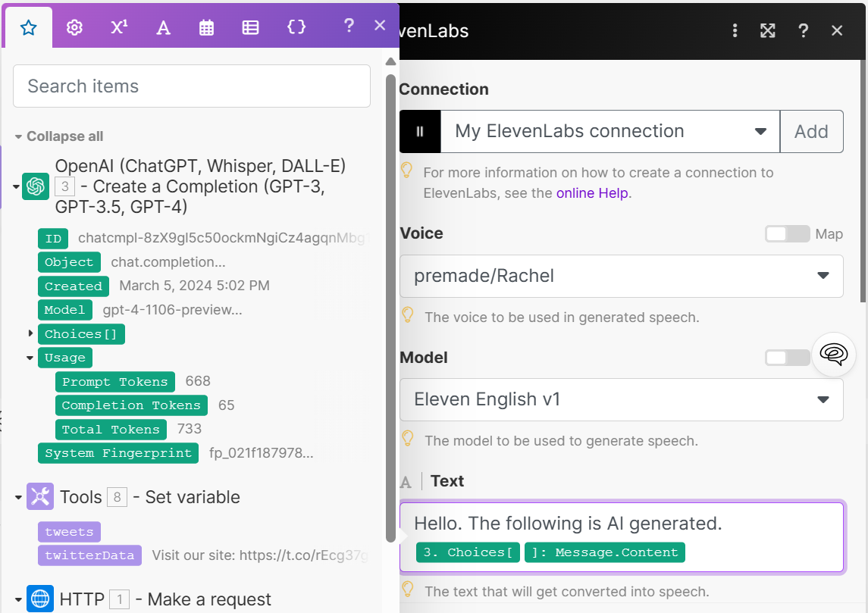This screenshot has width=868, height=613.
Task: Expand the ElevenLabs dialog to fullscreen
Action: [x=768, y=30]
